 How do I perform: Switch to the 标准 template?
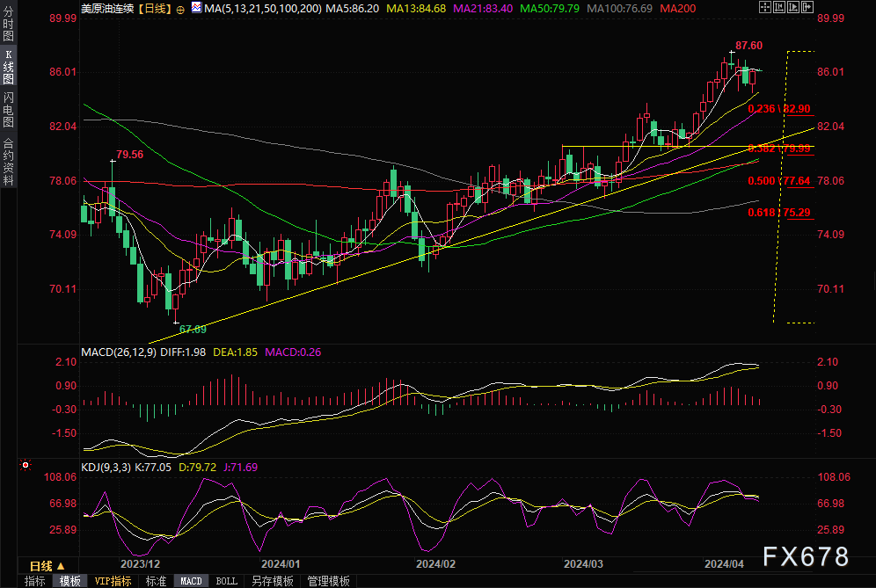click(x=157, y=581)
